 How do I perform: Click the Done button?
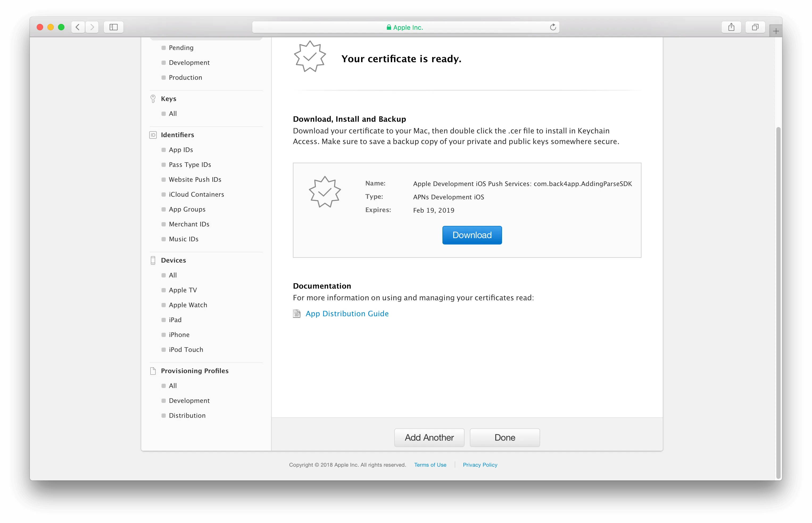pyautogui.click(x=504, y=437)
